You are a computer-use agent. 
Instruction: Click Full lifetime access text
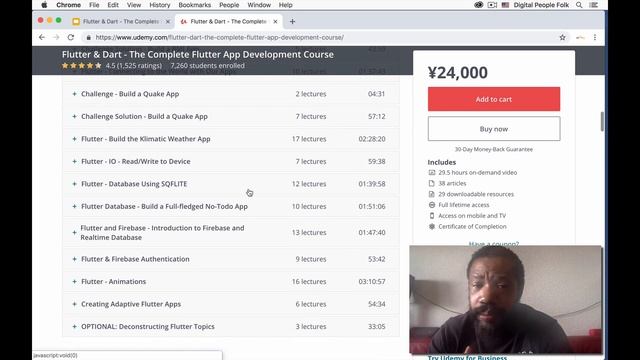tap(464, 205)
